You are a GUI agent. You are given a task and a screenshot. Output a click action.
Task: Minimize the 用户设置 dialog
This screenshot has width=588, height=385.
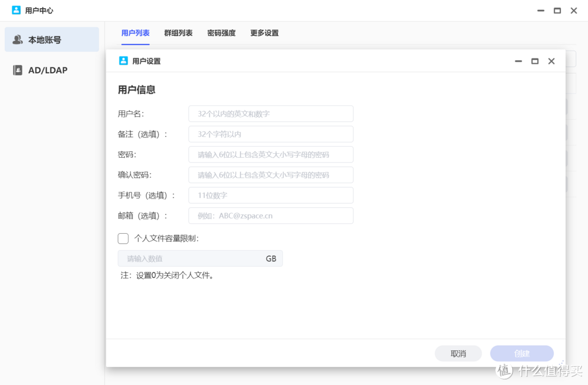tap(518, 61)
